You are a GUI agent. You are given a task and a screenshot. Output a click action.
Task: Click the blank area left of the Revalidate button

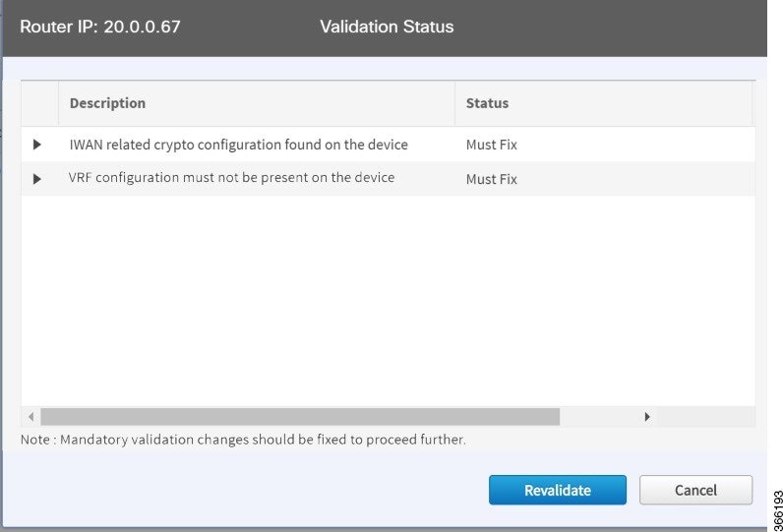(250, 490)
